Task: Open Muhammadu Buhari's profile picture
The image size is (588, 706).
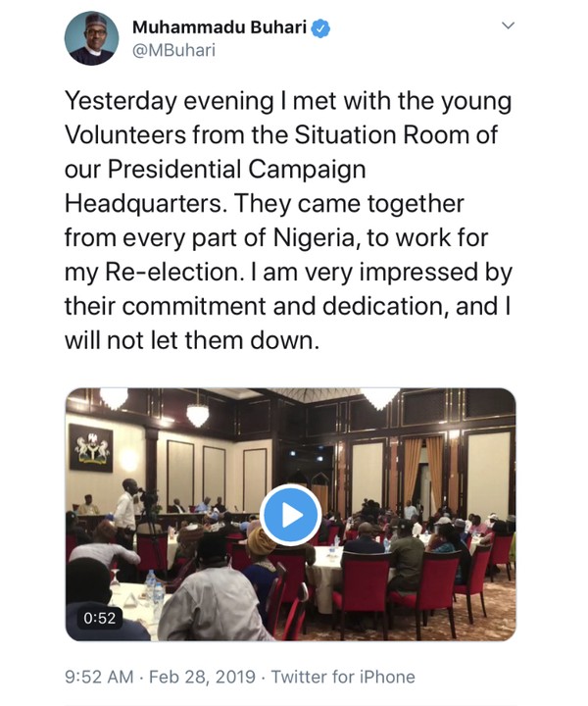Action: click(91, 39)
